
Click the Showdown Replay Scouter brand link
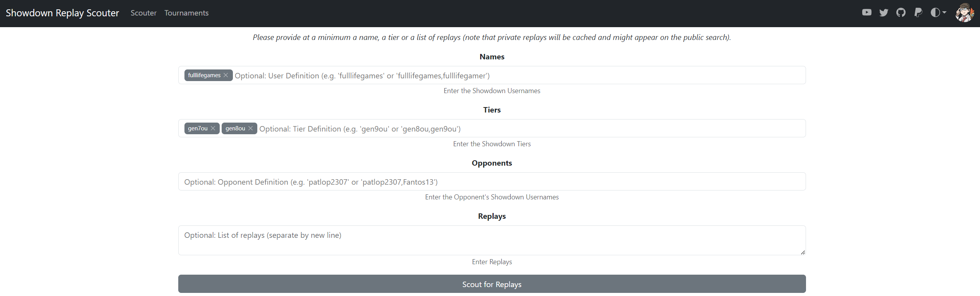click(62, 13)
